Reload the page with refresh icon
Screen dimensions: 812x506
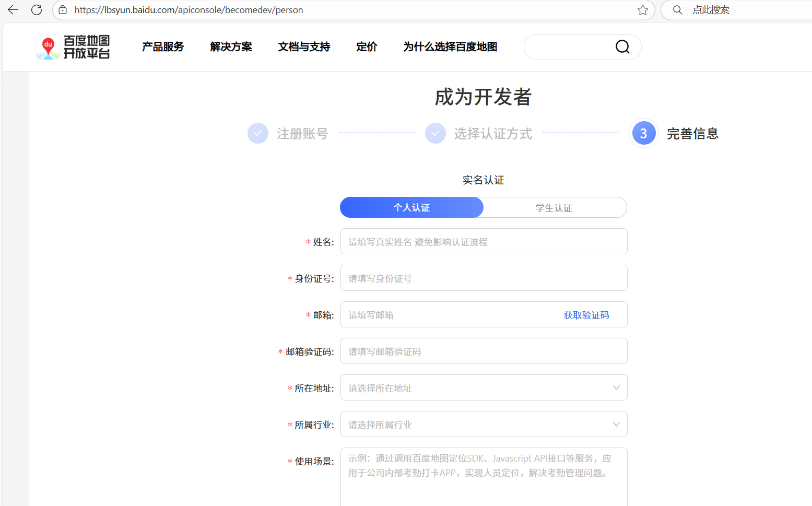coord(37,10)
